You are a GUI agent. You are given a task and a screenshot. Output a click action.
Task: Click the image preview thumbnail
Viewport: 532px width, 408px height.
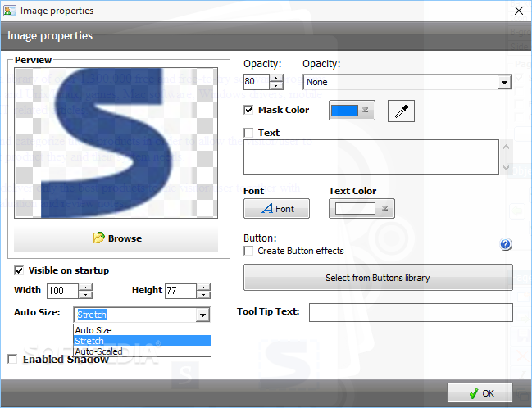point(116,143)
